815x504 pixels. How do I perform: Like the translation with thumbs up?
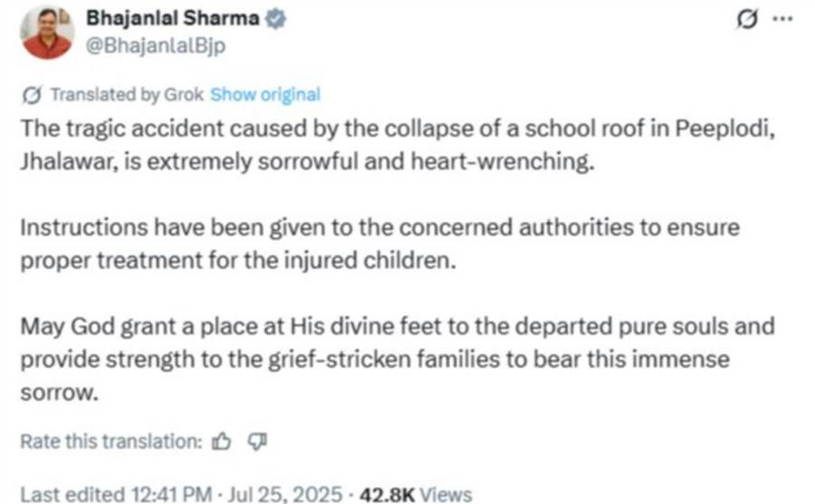click(x=222, y=442)
